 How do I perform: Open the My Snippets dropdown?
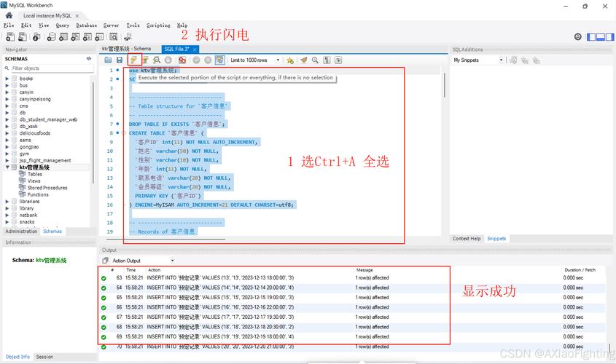[x=477, y=60]
